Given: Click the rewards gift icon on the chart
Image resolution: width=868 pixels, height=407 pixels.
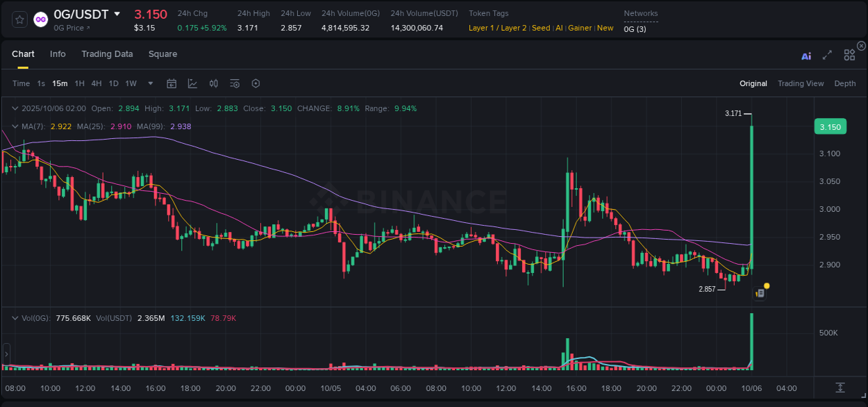Looking at the screenshot, I should pos(761,292).
